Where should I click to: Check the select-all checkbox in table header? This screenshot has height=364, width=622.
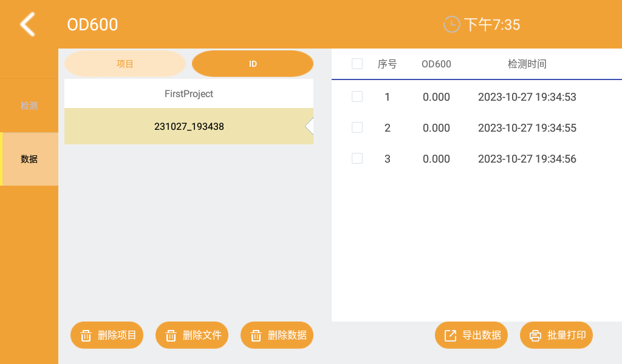[x=357, y=64]
